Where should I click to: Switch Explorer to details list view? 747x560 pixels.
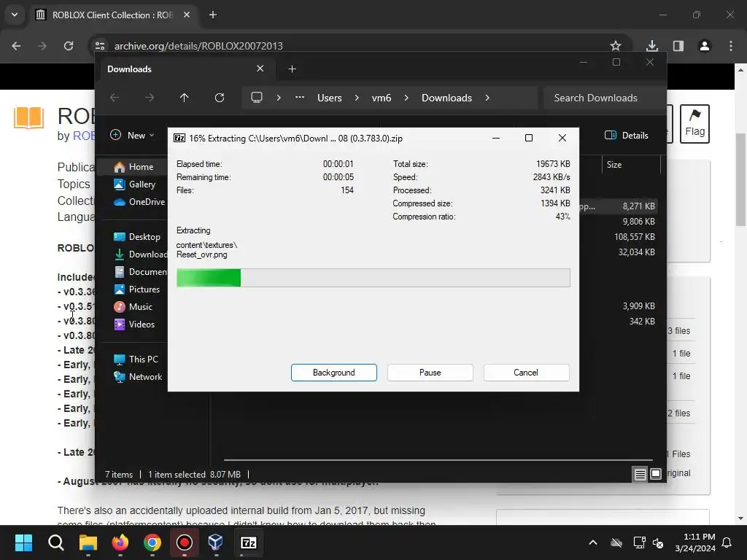(x=640, y=474)
